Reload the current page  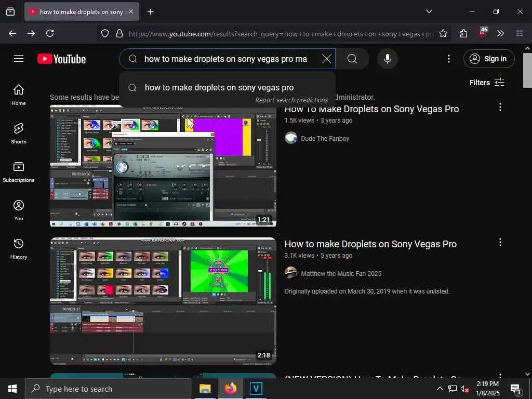pyautogui.click(x=50, y=33)
